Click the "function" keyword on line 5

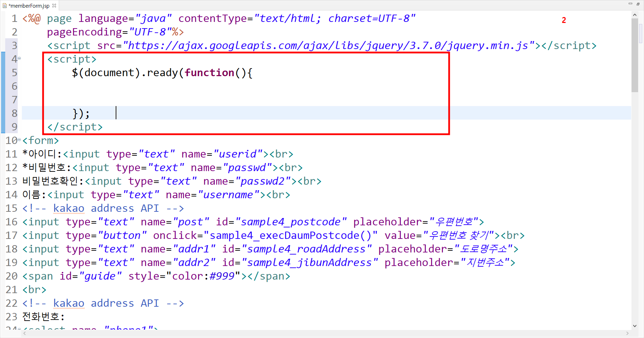pos(209,73)
